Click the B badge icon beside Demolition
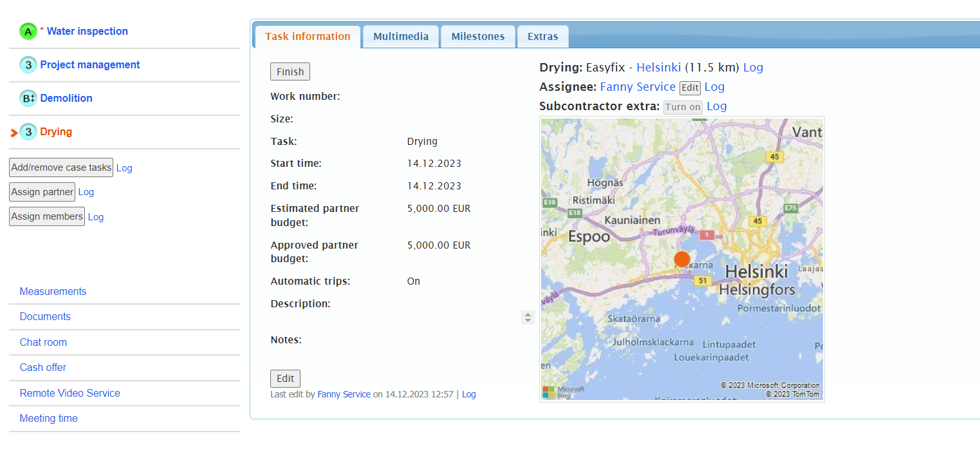The width and height of the screenshot is (980, 456). [28, 99]
